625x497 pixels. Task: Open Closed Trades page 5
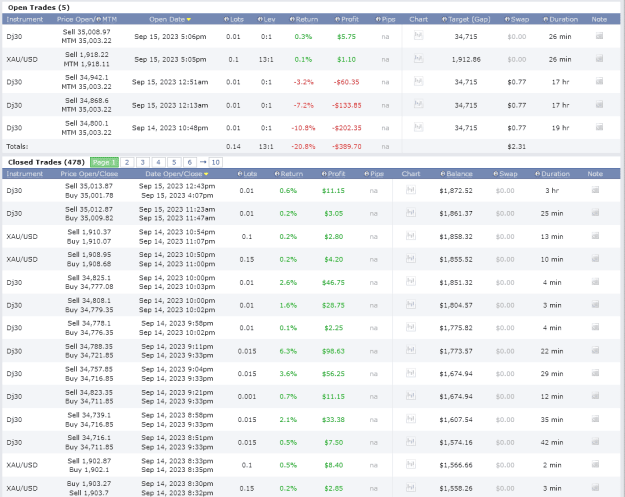point(174,162)
